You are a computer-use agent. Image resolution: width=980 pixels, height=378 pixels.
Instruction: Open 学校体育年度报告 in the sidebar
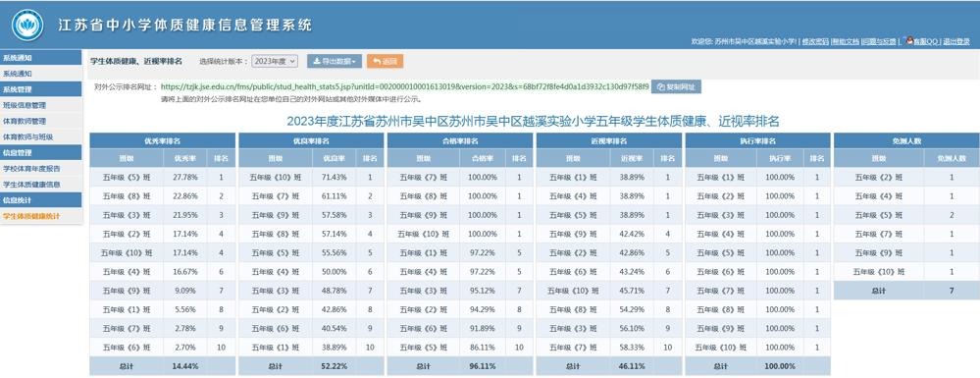coord(40,168)
